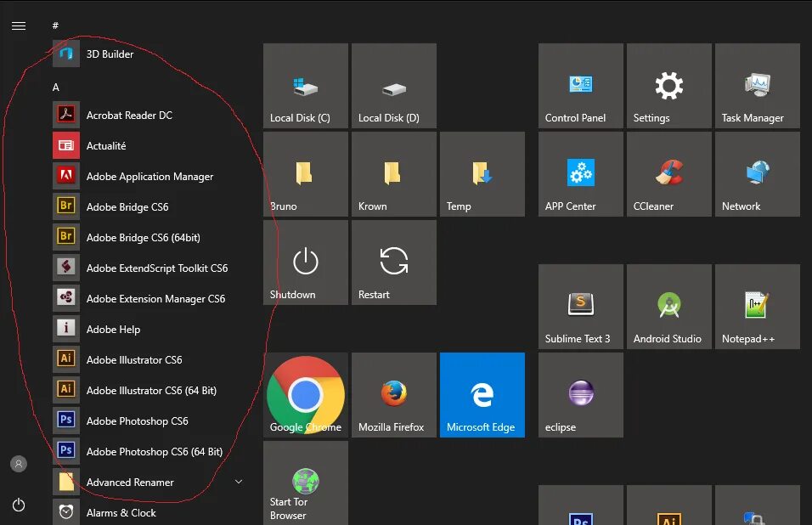812x525 pixels.
Task: Click the power icon in left rail
Action: 19,505
